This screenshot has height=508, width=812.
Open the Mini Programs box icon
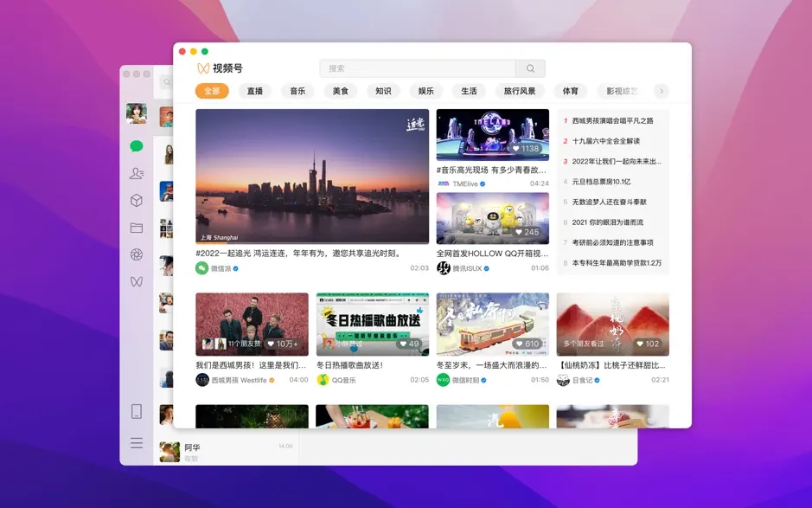[x=136, y=201]
